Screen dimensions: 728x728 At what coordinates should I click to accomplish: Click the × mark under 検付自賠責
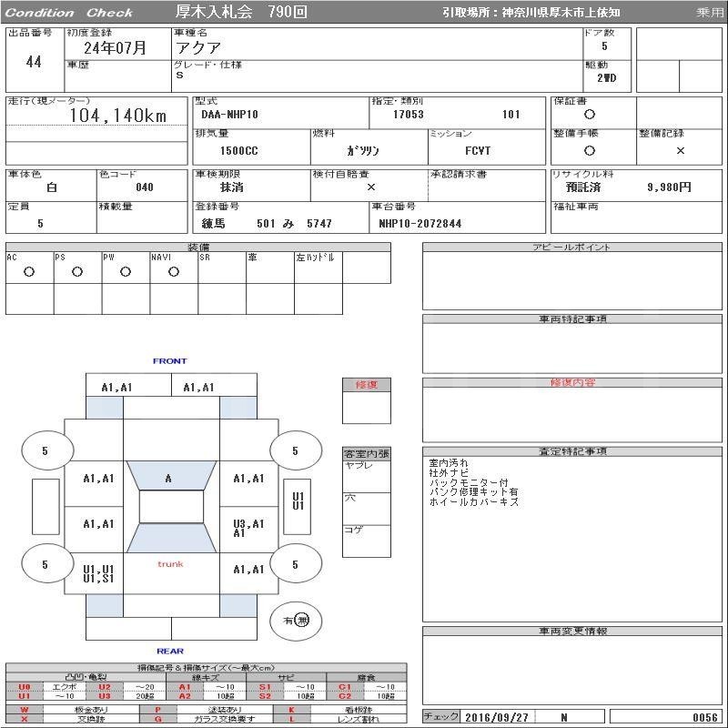[x=370, y=187]
